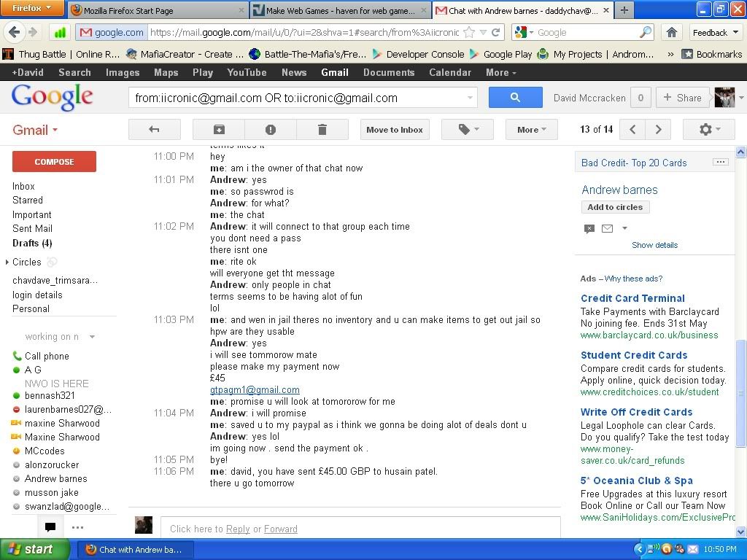747x560 pixels.
Task: Expand the Circles section in sidebar
Action: tap(7, 262)
